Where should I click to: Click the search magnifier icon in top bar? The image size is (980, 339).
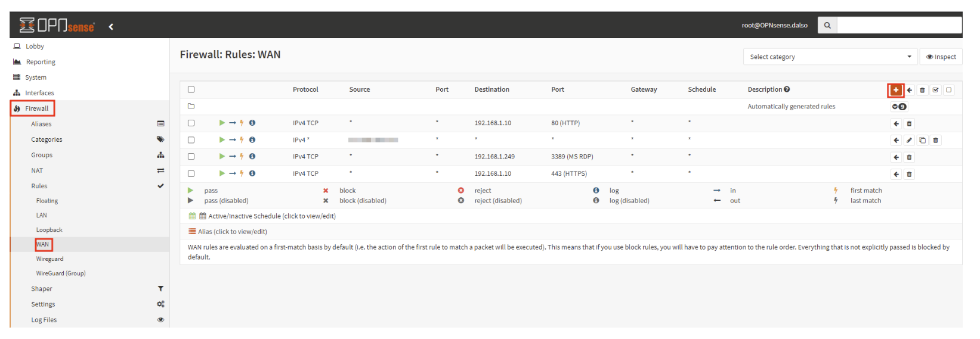point(827,25)
